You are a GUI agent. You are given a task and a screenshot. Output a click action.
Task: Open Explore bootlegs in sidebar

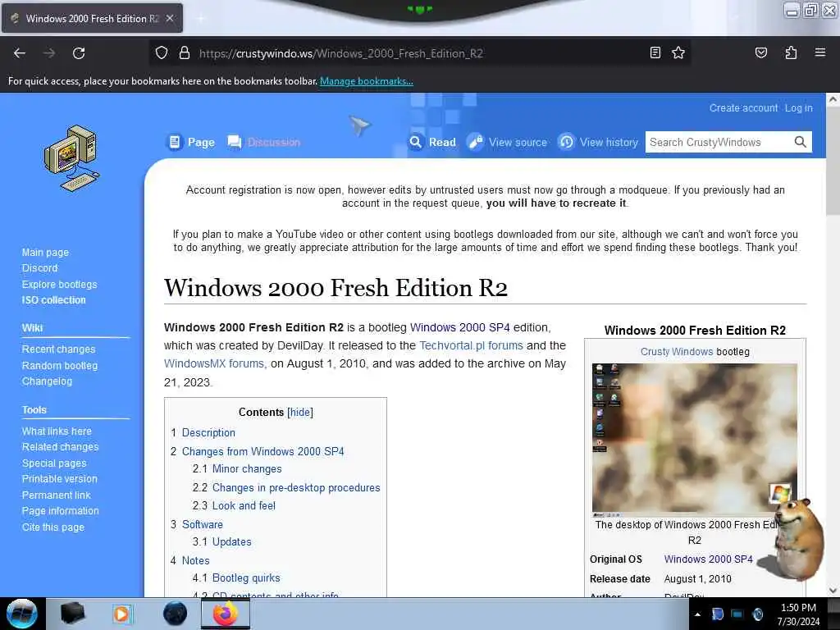point(59,285)
